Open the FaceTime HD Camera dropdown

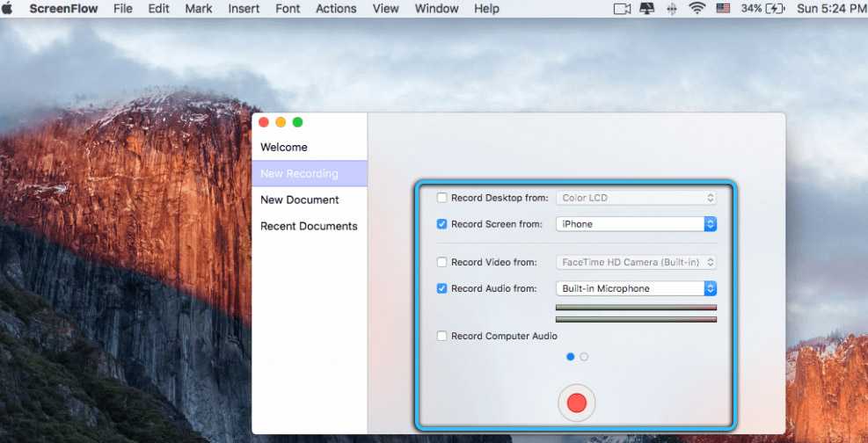(x=636, y=262)
